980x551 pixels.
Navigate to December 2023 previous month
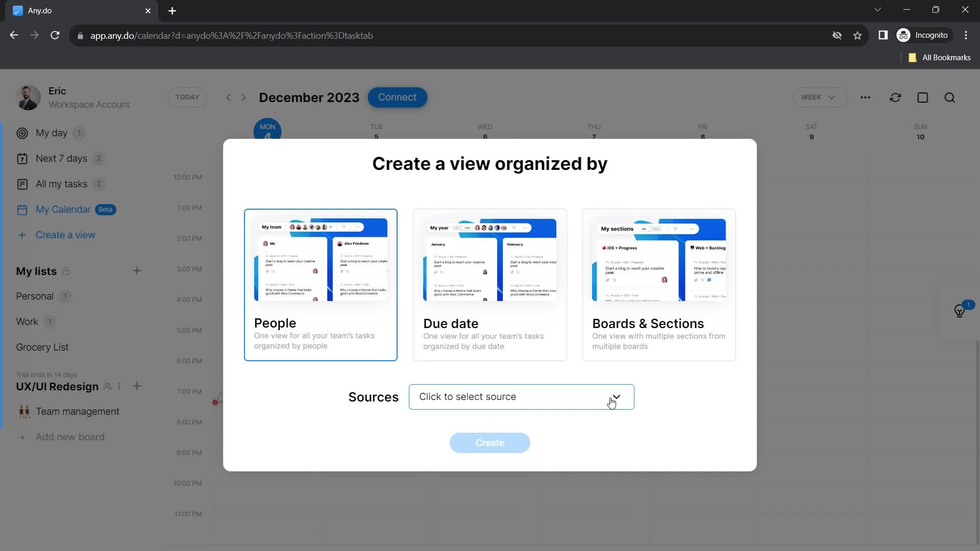point(228,97)
